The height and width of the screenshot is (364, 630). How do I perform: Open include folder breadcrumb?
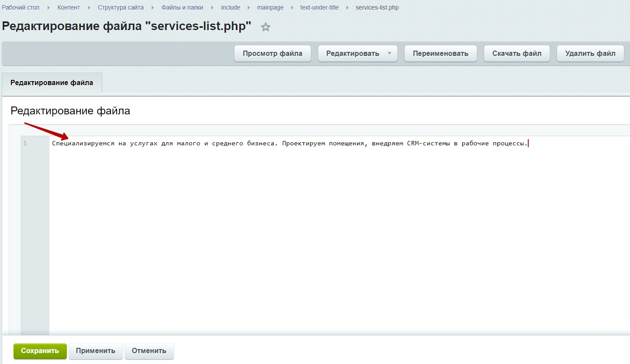231,7
